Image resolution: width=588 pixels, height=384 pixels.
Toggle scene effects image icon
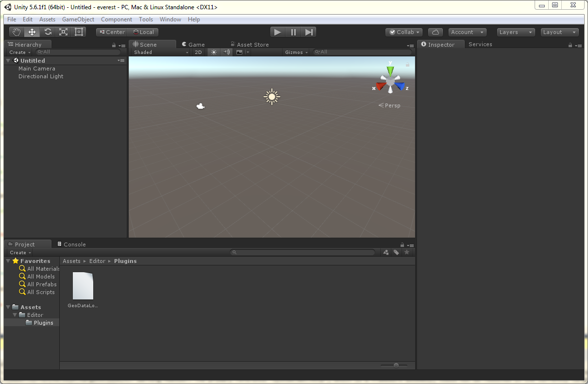tap(239, 52)
